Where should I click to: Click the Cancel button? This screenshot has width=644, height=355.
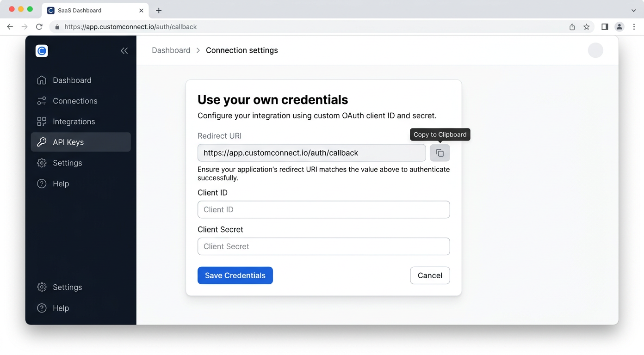click(430, 275)
